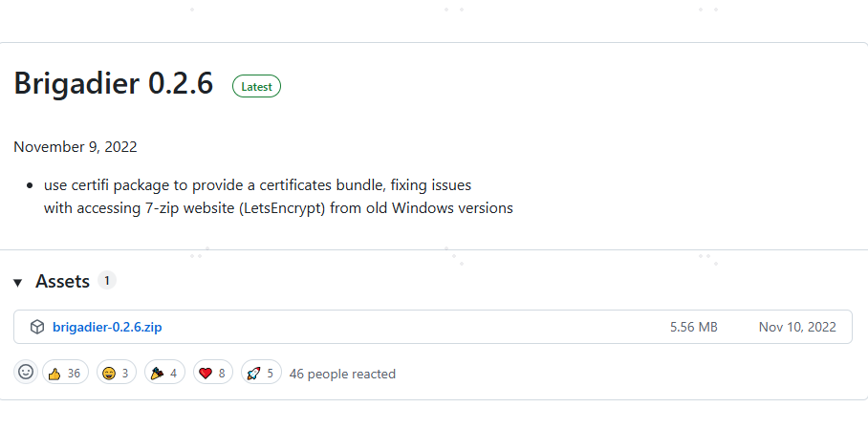Open the add reaction smiley picker
The image size is (868, 429).
26,373
